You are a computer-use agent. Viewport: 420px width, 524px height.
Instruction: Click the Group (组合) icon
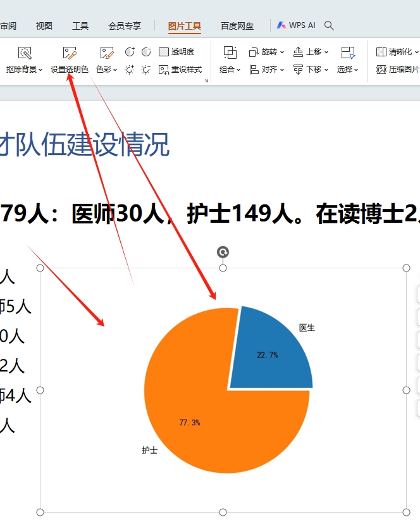230,53
